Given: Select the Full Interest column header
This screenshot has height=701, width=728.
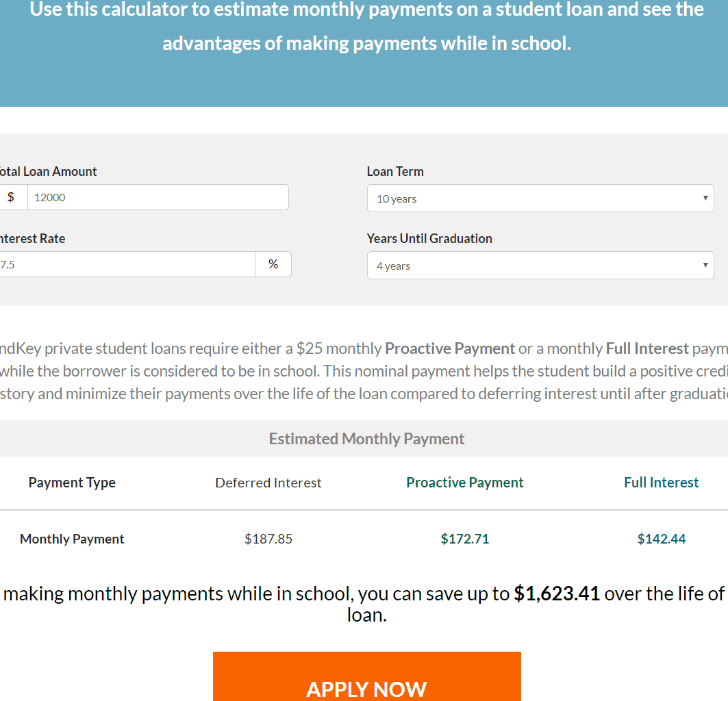Looking at the screenshot, I should (661, 482).
